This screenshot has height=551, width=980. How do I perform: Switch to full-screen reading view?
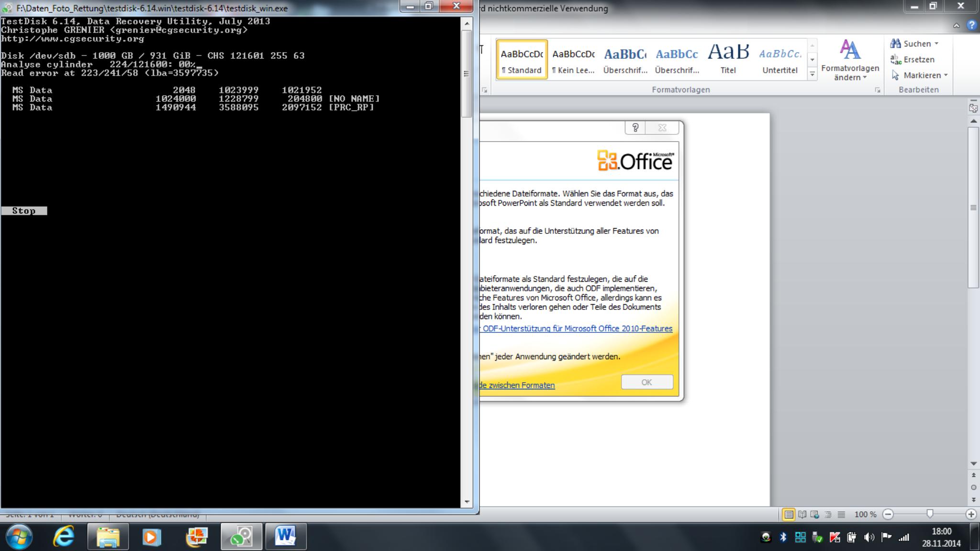pyautogui.click(x=802, y=515)
